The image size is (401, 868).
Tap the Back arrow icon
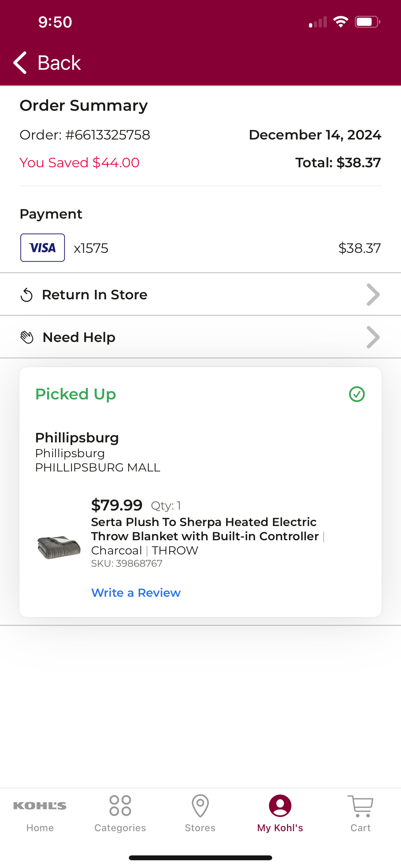click(20, 63)
